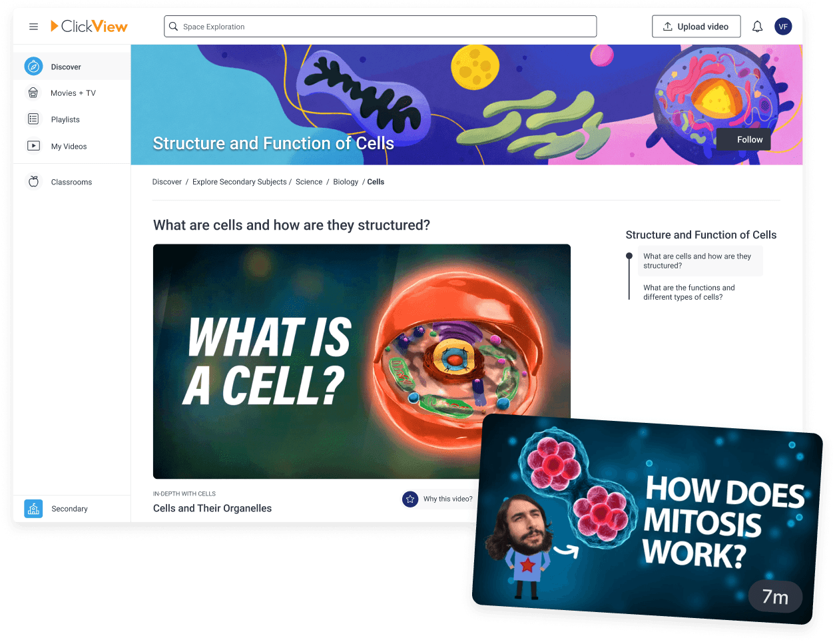Select Cells in the breadcrumb trail
837x644 pixels.
(x=376, y=181)
